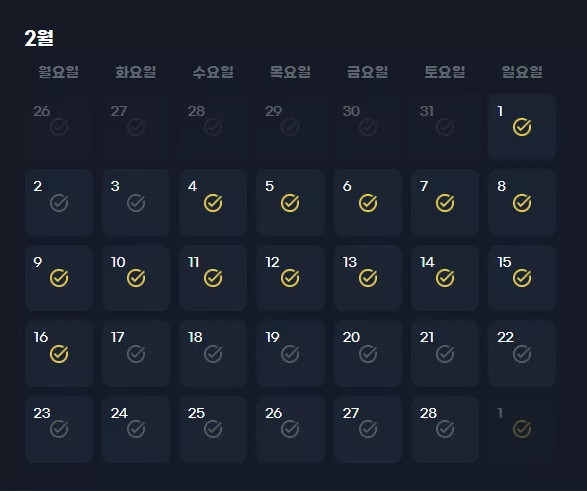Select the dimmed January 31 cell
587x491 pixels.
(x=445, y=127)
